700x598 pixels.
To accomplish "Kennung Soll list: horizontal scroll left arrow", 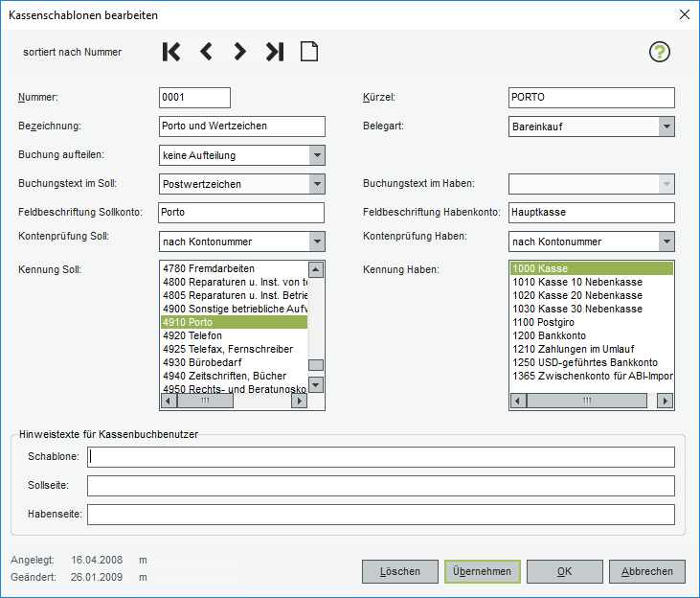I will (168, 401).
